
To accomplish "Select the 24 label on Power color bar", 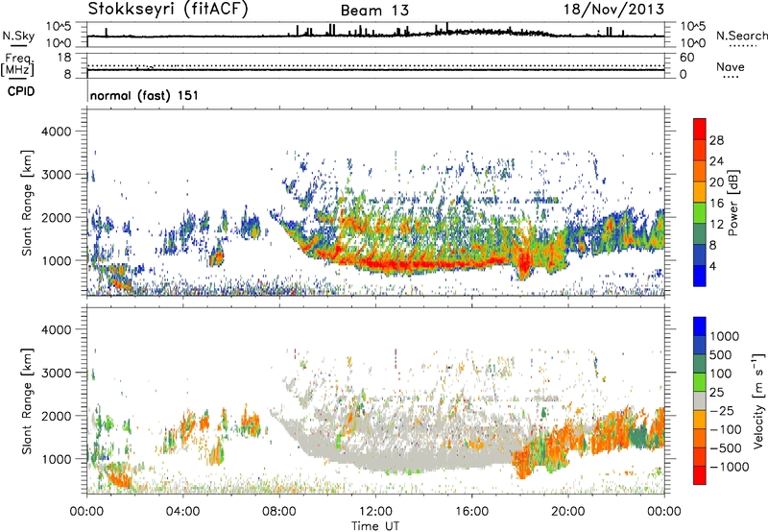I will coord(716,161).
